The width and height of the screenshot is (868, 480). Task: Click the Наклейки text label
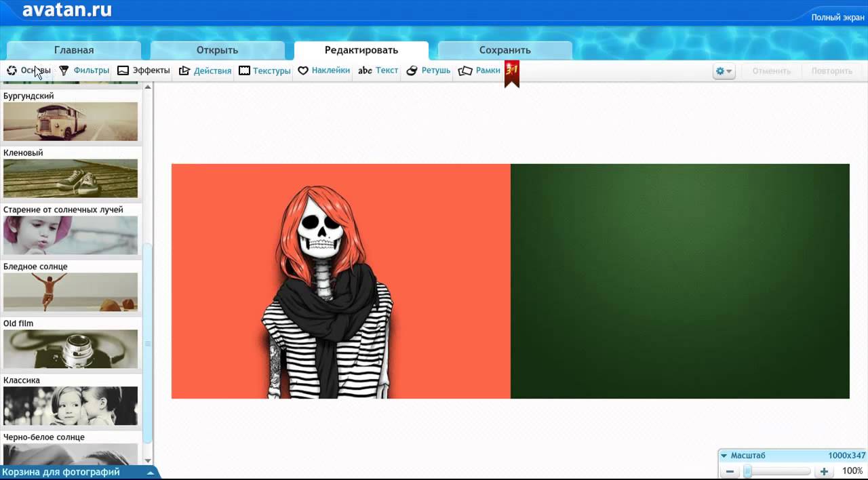click(x=331, y=71)
